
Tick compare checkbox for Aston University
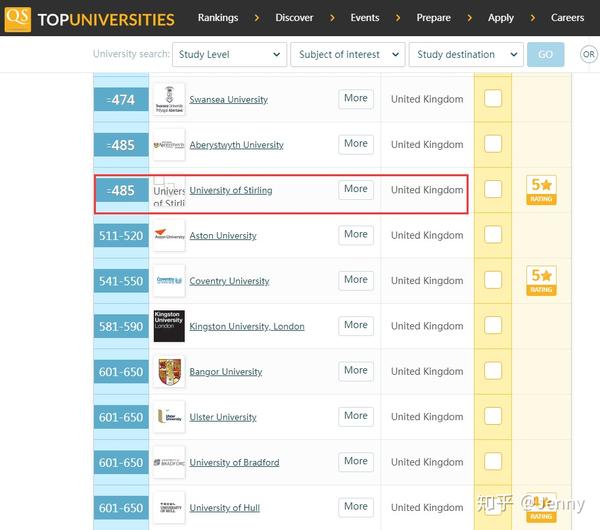coord(493,235)
